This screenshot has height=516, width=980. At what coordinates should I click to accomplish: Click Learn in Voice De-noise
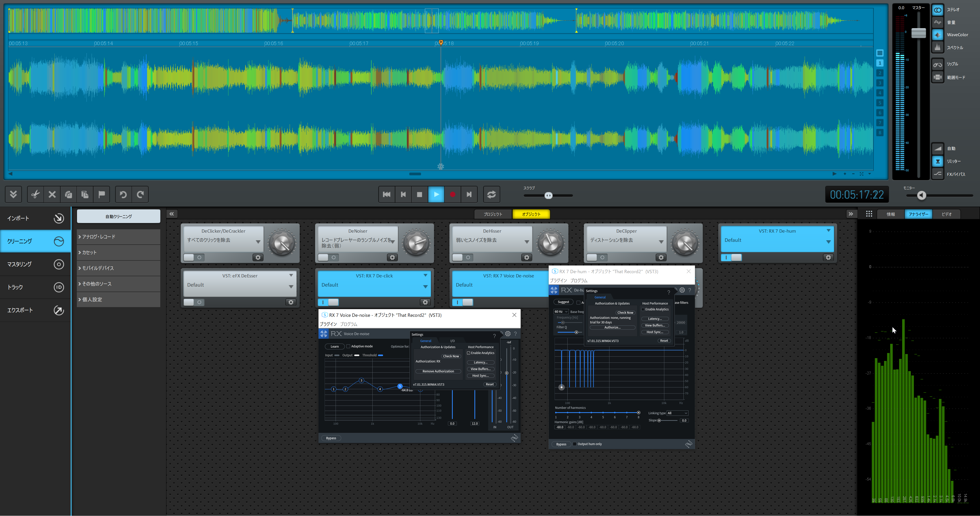(x=334, y=346)
